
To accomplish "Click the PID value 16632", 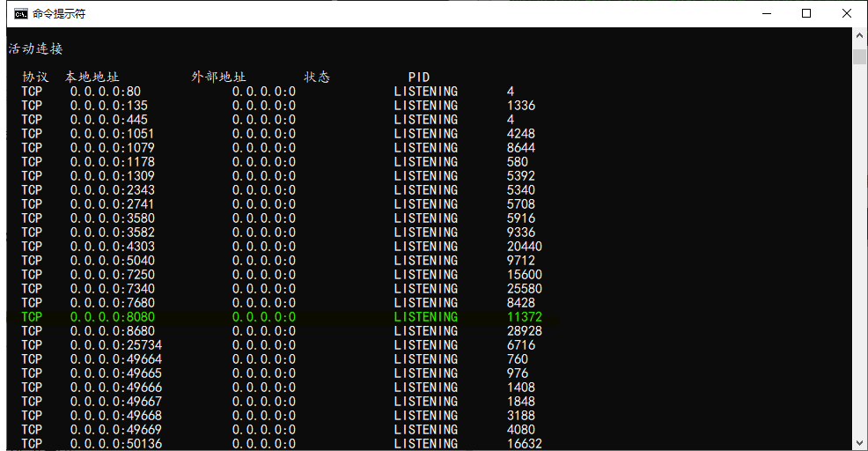I will (x=524, y=444).
